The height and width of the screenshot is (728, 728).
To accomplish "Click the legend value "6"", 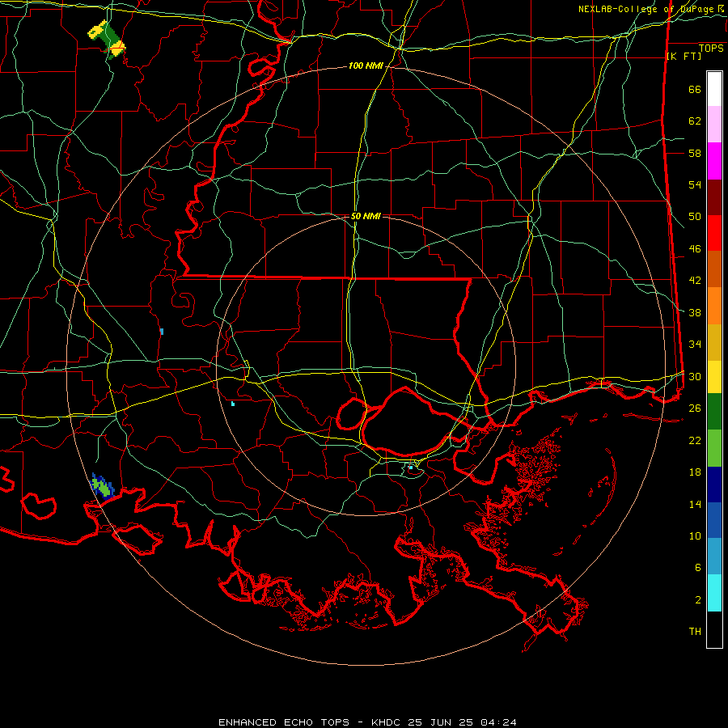I will (x=698, y=567).
